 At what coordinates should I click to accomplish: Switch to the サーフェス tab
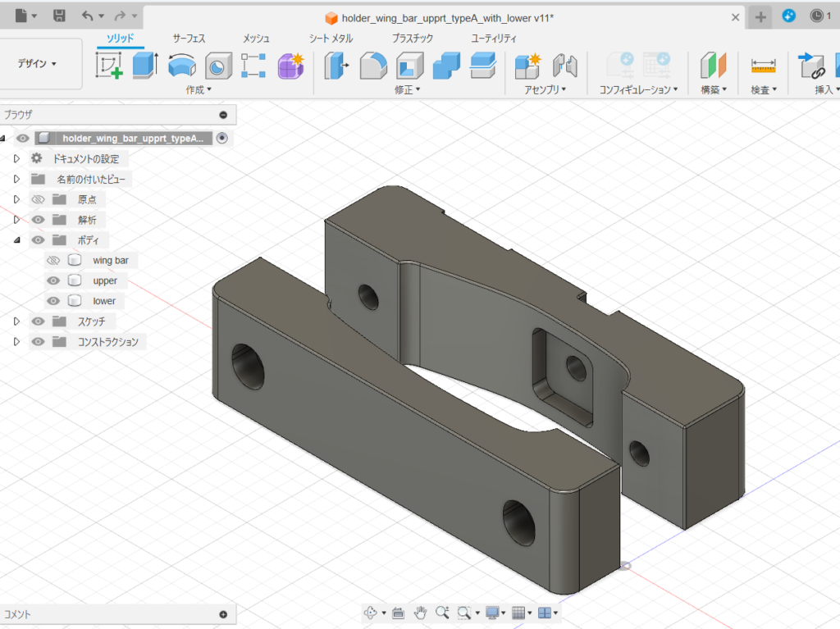(x=189, y=39)
